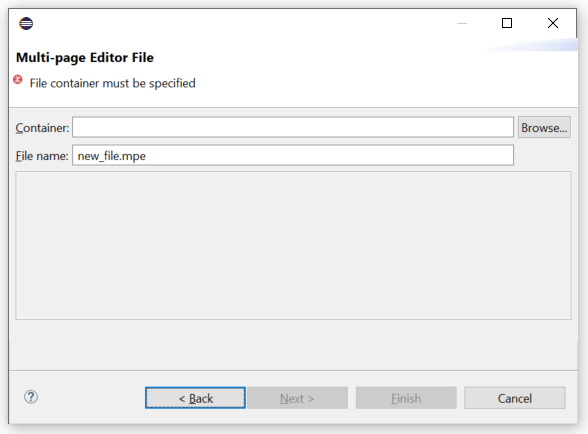588x434 pixels.
Task: Click the red error icon beside the message
Action: click(18, 80)
